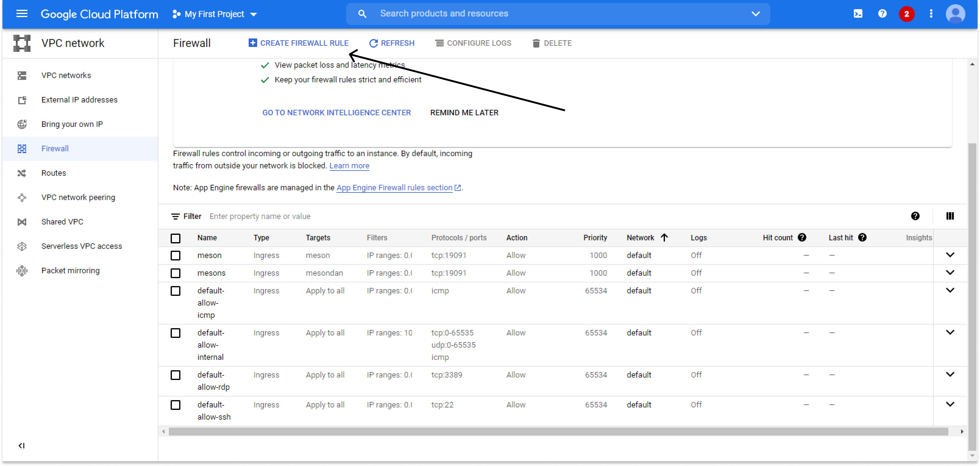Open the hamburger navigation menu

point(22,14)
